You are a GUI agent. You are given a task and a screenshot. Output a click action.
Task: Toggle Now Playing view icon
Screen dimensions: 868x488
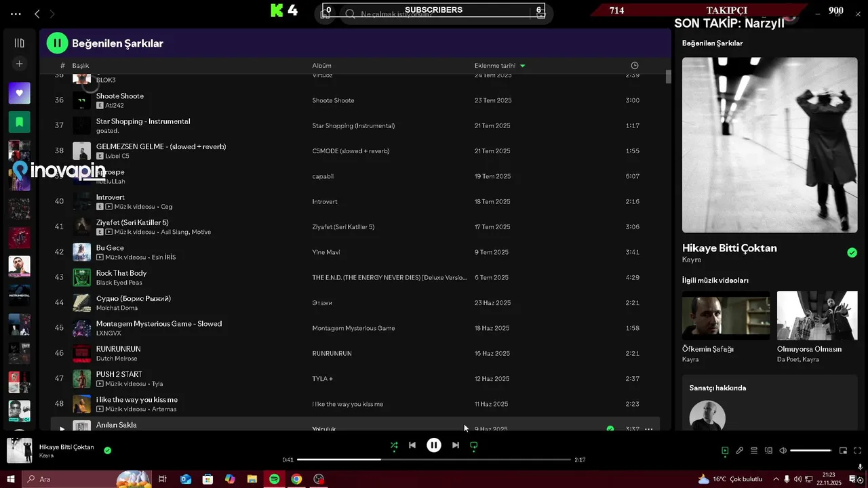(725, 451)
